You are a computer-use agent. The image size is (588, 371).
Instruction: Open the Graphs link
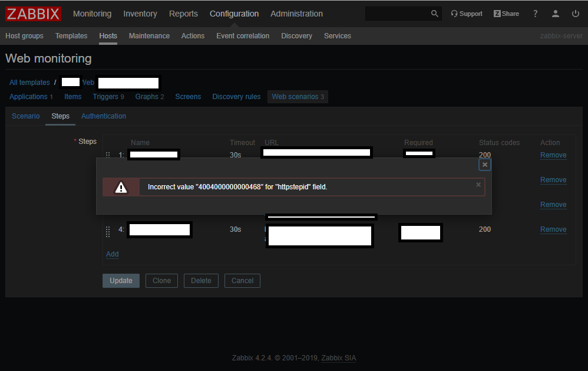147,97
